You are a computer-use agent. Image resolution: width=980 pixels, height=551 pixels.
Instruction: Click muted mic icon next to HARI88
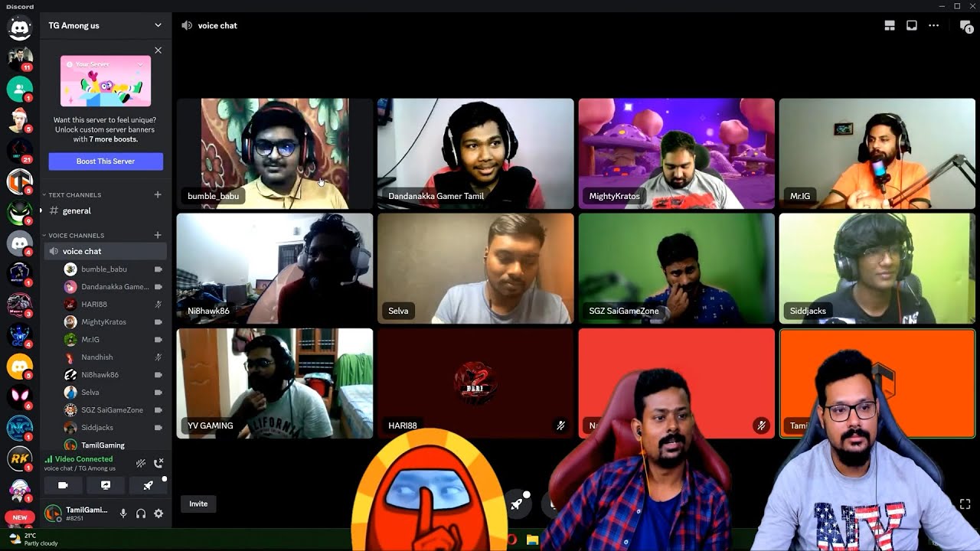pyautogui.click(x=158, y=305)
